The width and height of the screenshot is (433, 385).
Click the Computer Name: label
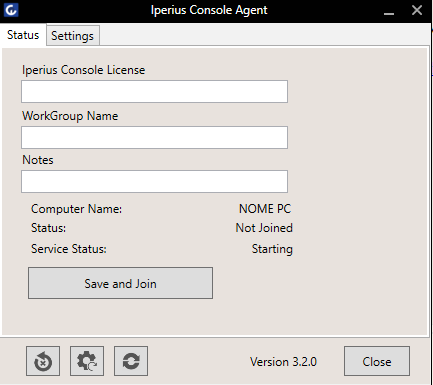pyautogui.click(x=76, y=209)
